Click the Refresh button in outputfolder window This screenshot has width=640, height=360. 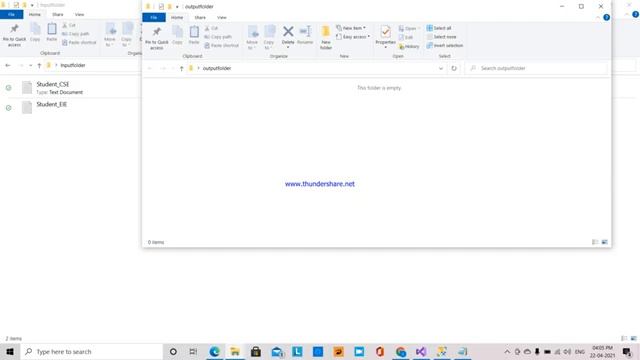click(454, 68)
